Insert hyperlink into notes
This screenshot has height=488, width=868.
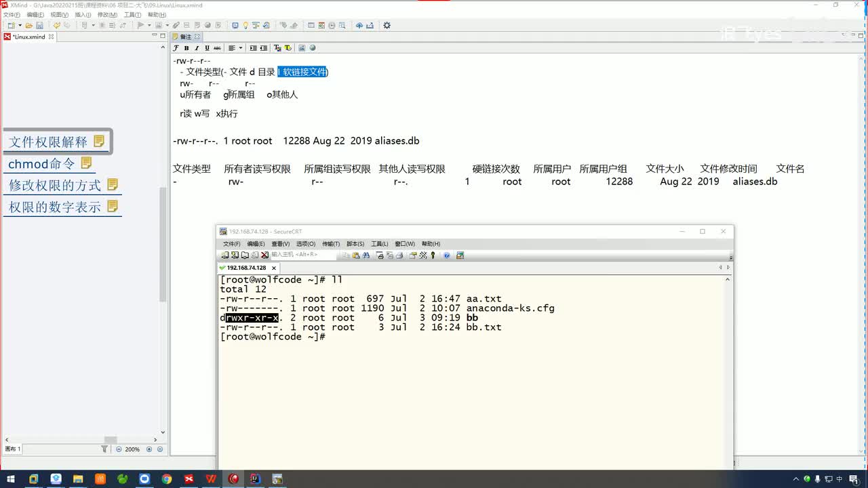pyautogui.click(x=313, y=48)
